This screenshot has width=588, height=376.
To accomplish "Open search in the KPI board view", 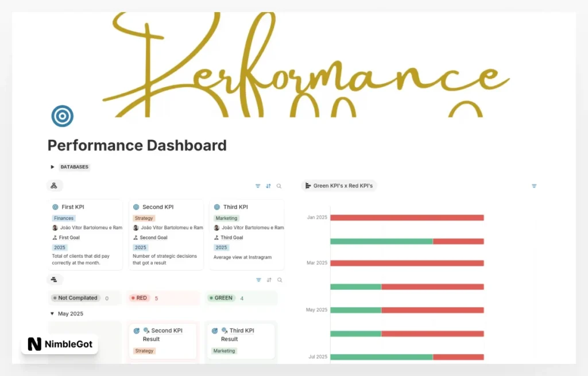I will (279, 185).
